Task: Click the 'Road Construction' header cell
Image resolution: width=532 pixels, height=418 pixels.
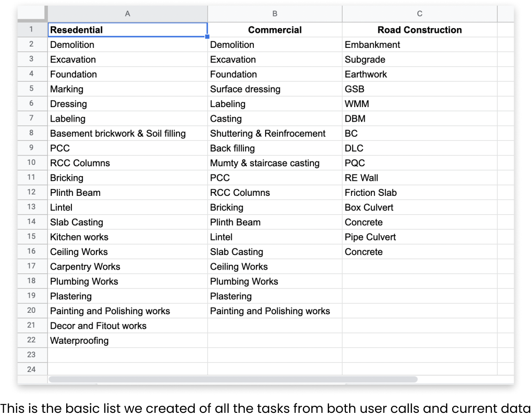Action: [x=419, y=30]
